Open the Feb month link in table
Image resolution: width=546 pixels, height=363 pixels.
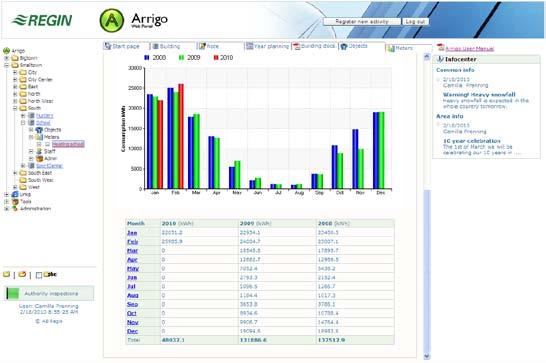[132, 242]
